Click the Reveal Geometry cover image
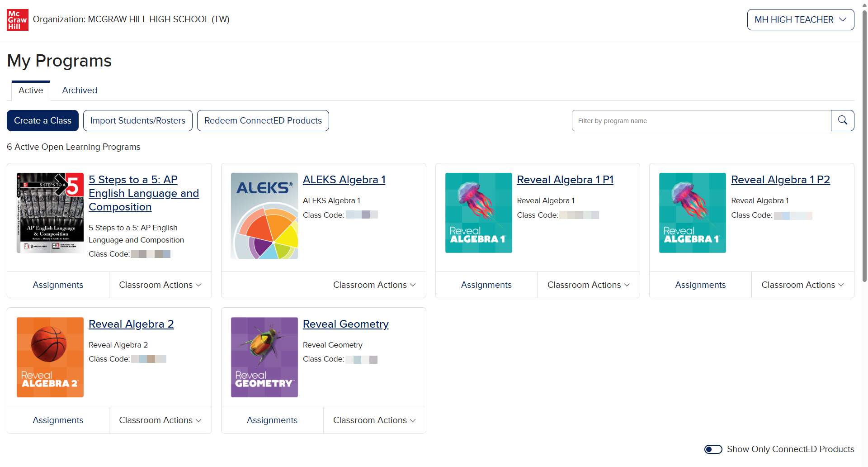The height and width of the screenshot is (467, 868). click(264, 357)
